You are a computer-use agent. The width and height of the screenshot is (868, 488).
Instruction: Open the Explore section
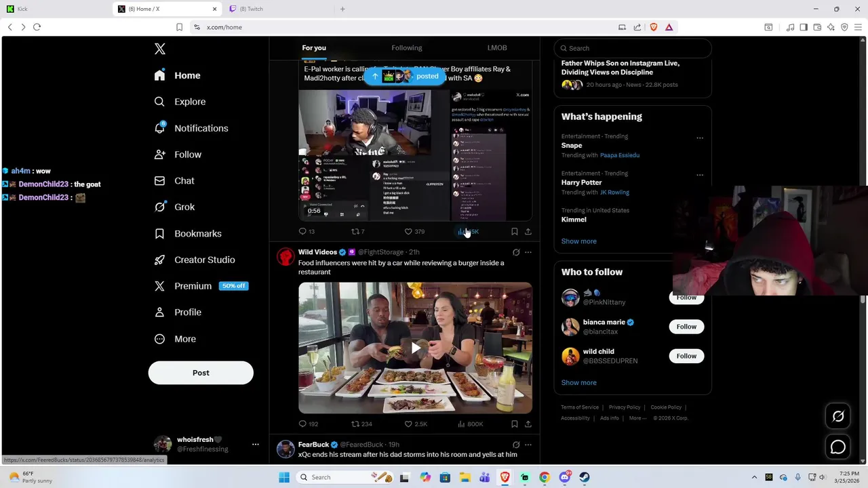click(x=180, y=102)
